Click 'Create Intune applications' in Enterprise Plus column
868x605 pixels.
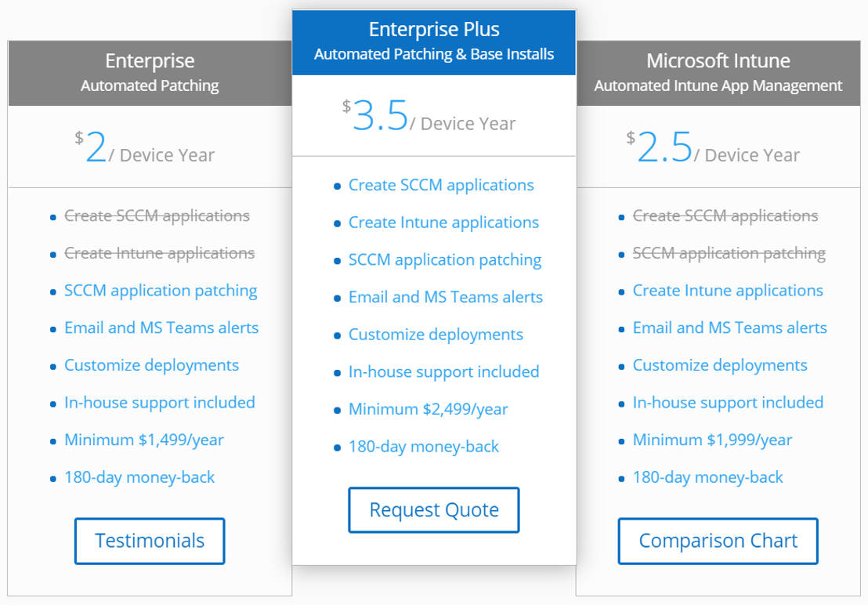(443, 223)
